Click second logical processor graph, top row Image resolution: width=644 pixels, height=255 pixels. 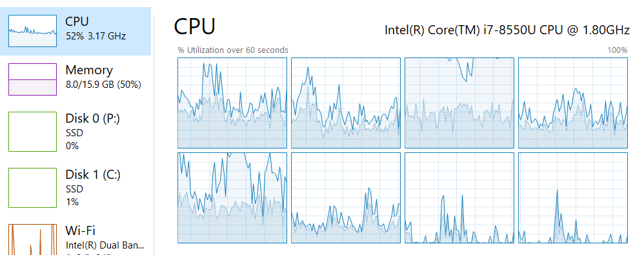(346, 103)
